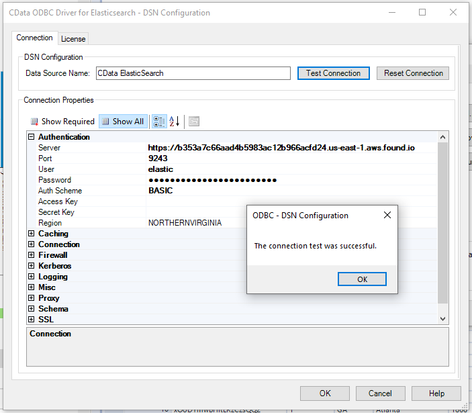Click the main dialog OK button
Screen dimensions: 472x413
pyautogui.click(x=325, y=393)
